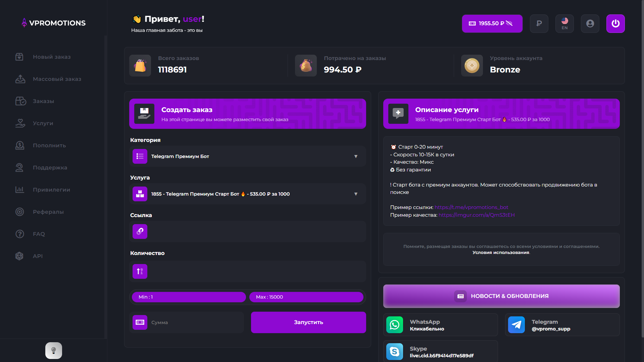Image resolution: width=644 pixels, height=362 pixels.
Task: Click the link chain icon
Action: [140, 231]
